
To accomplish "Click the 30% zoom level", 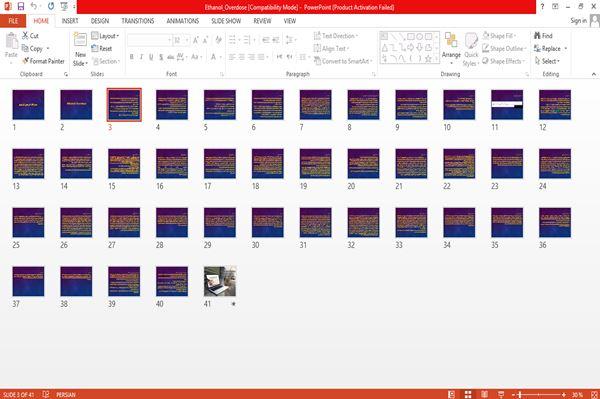I will coord(577,394).
